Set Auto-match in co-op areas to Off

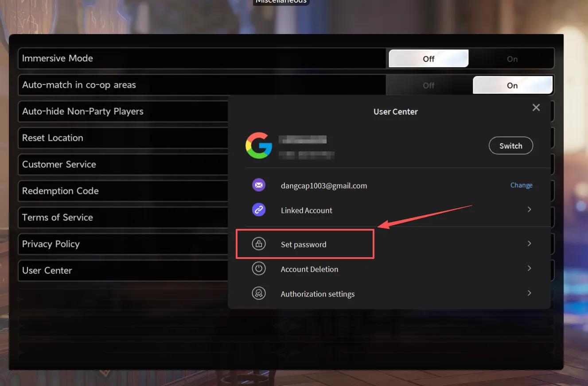click(428, 85)
